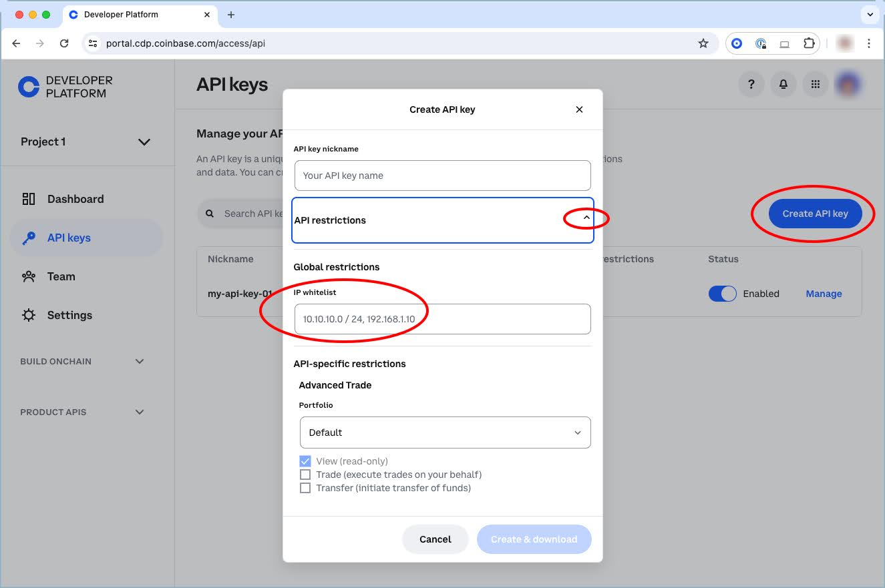
Task: Open the Portfolio Default dropdown
Action: [445, 432]
